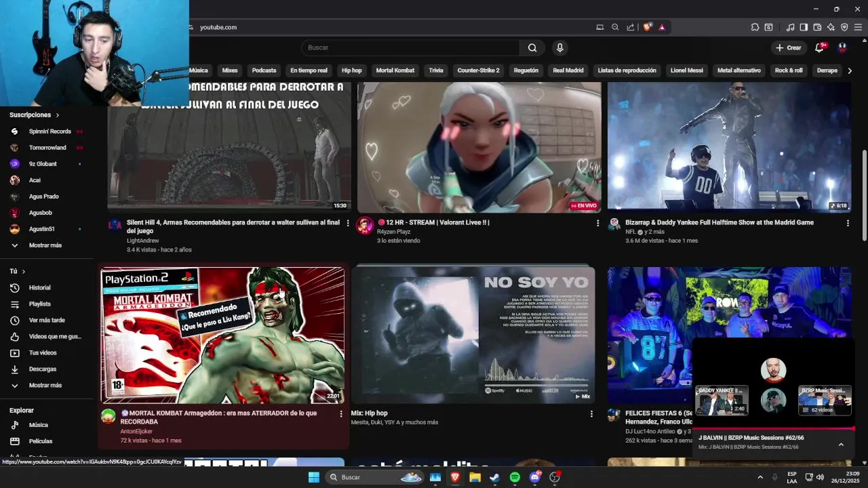Select the Mortal Kombat chip

[395, 70]
